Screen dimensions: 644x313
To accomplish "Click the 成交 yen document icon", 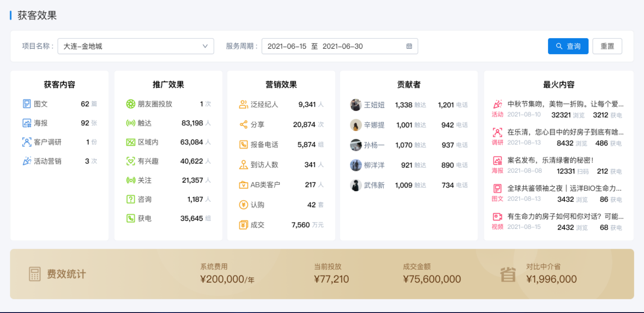I will click(243, 225).
